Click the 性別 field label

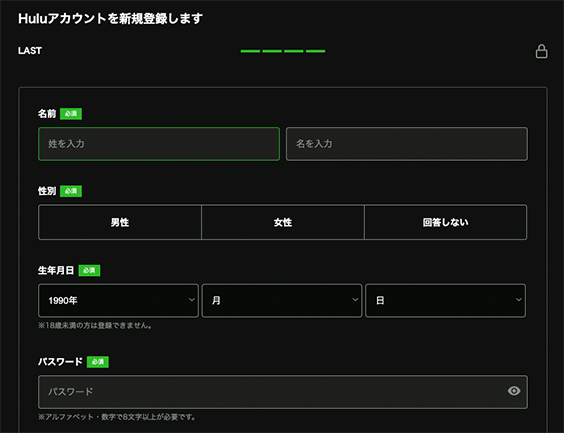click(x=47, y=191)
